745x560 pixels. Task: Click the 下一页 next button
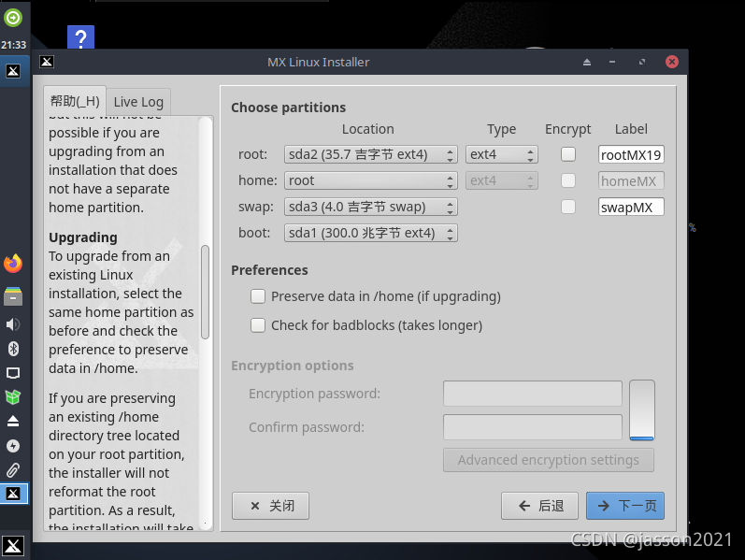tap(625, 506)
